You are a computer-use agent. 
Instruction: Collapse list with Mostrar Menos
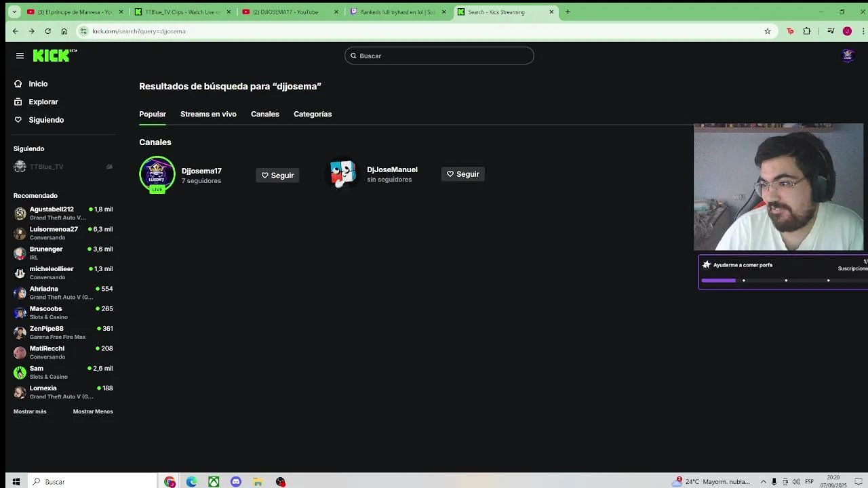pos(93,411)
